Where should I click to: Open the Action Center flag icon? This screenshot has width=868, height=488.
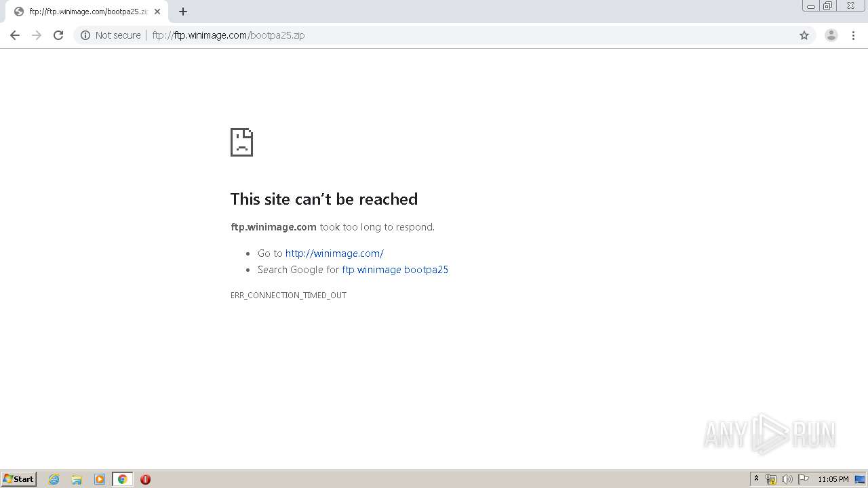tap(804, 479)
